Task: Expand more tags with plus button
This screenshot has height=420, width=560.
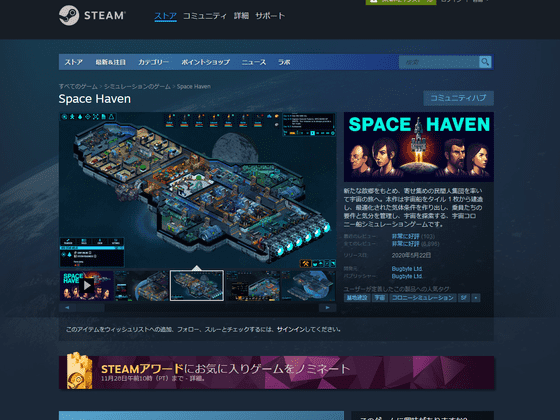Action: coord(476,298)
